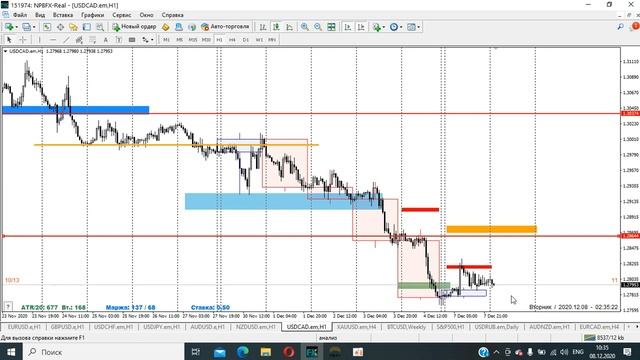The image size is (640, 360).
Task: Expand the profiles dropdown arrow
Action: click(x=34, y=27)
